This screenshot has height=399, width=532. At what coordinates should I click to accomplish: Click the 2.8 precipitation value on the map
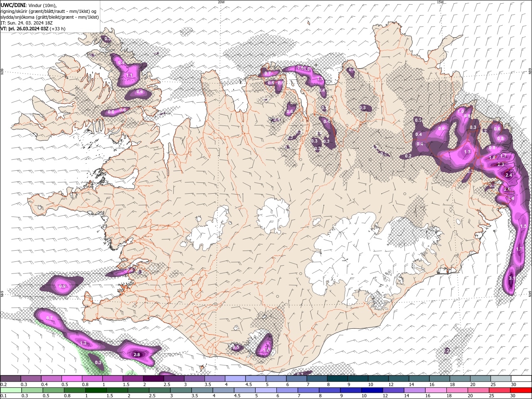click(137, 355)
